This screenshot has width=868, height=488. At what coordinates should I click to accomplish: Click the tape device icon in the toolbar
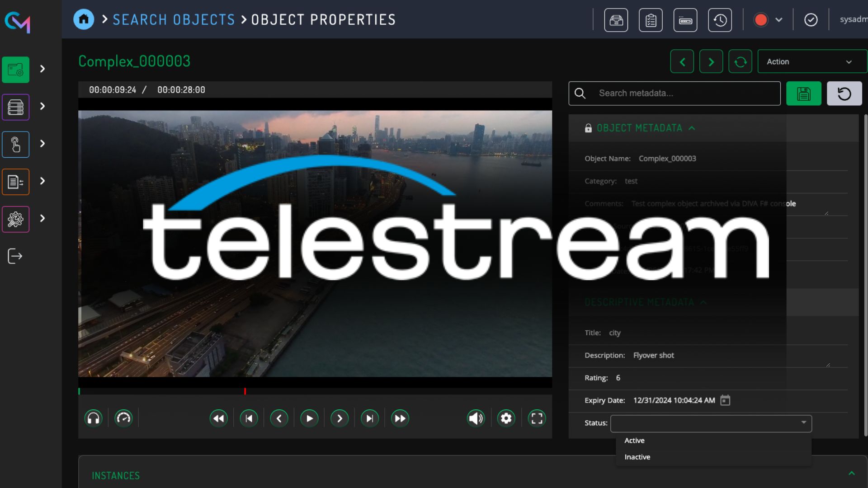click(685, 19)
